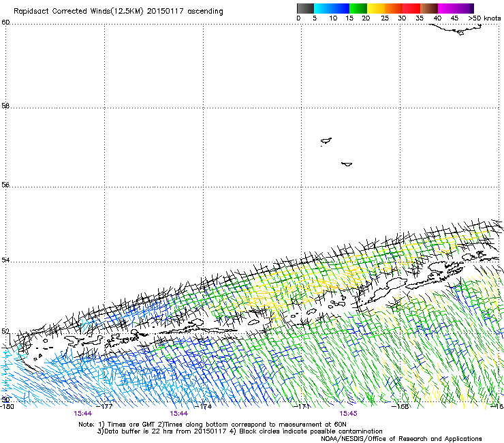Click the legend value label 10

333,18
